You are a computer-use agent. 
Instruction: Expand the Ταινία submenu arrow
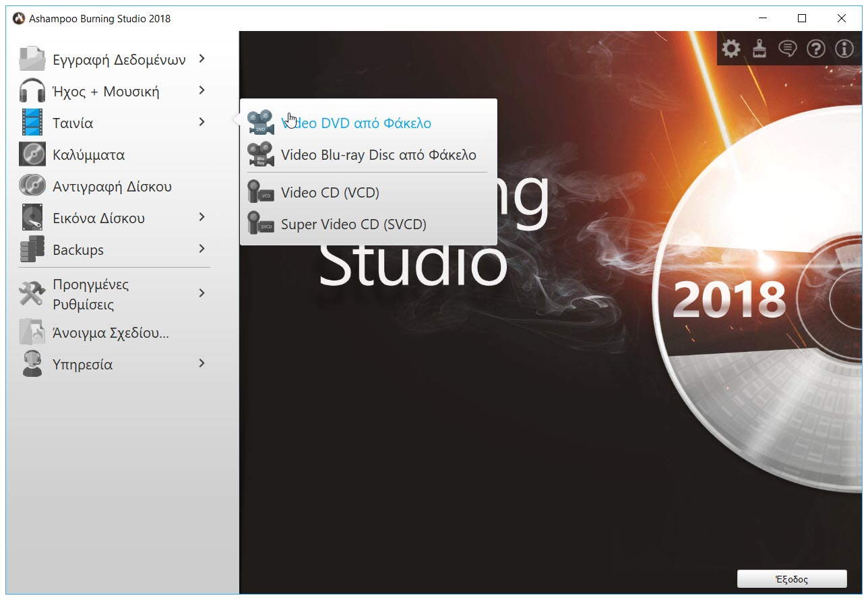click(x=201, y=122)
